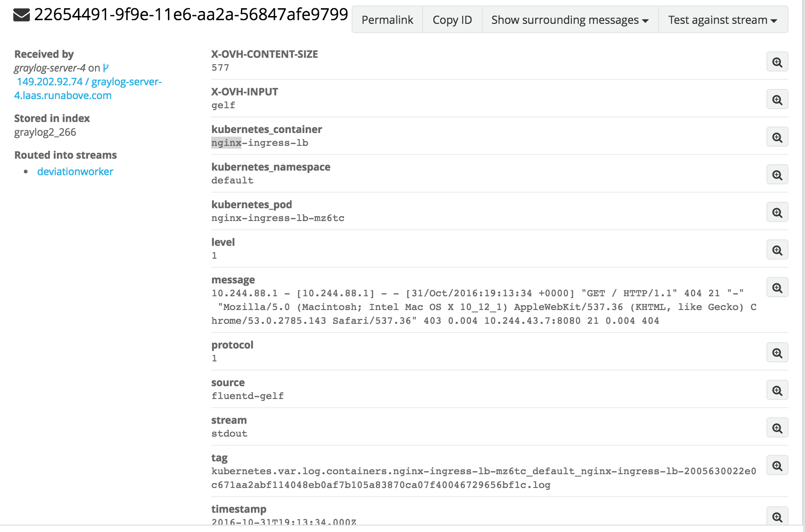Click the tag value kubernetes.var.log.containers path
The height and width of the screenshot is (532, 805).
pos(484,478)
